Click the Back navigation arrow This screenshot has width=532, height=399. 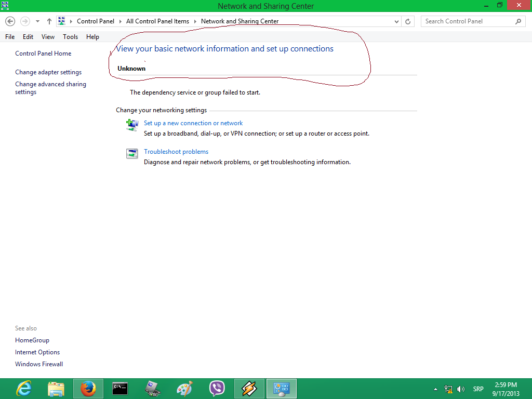click(x=10, y=21)
